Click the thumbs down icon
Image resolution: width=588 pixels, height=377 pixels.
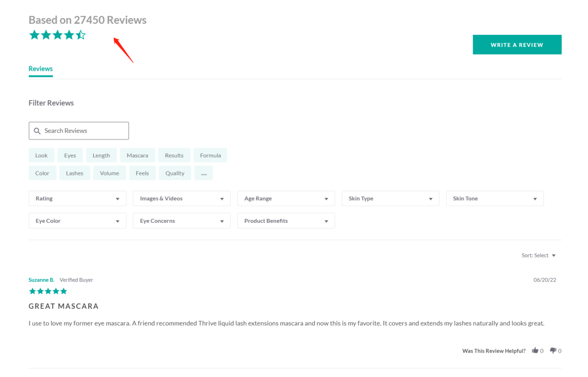[x=553, y=351]
